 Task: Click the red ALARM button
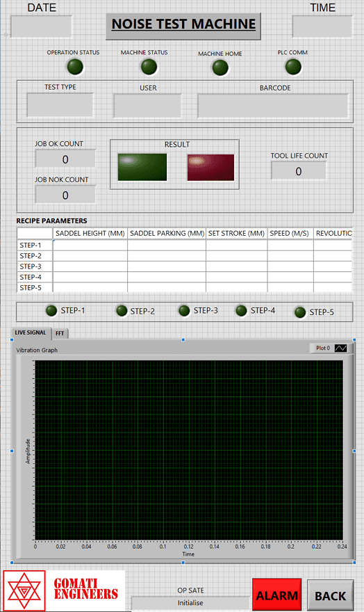277,595
